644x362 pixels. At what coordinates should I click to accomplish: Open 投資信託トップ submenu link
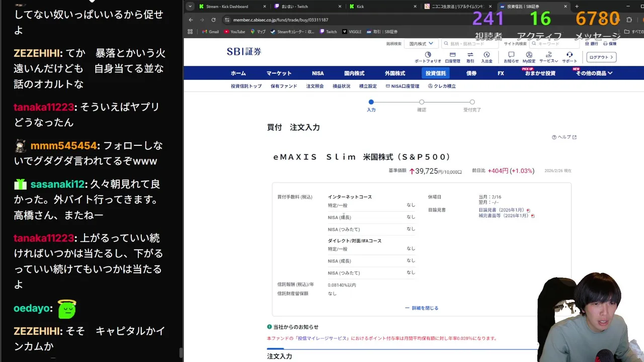coord(247,86)
